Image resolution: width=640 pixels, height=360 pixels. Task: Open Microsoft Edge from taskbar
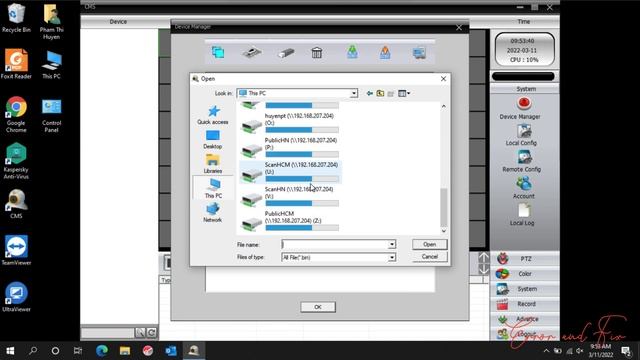pyautogui.click(x=102, y=351)
